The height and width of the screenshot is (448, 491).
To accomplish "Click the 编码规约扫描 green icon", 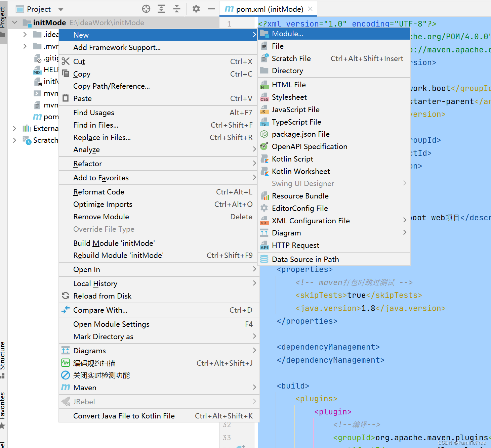I will pyautogui.click(x=66, y=363).
